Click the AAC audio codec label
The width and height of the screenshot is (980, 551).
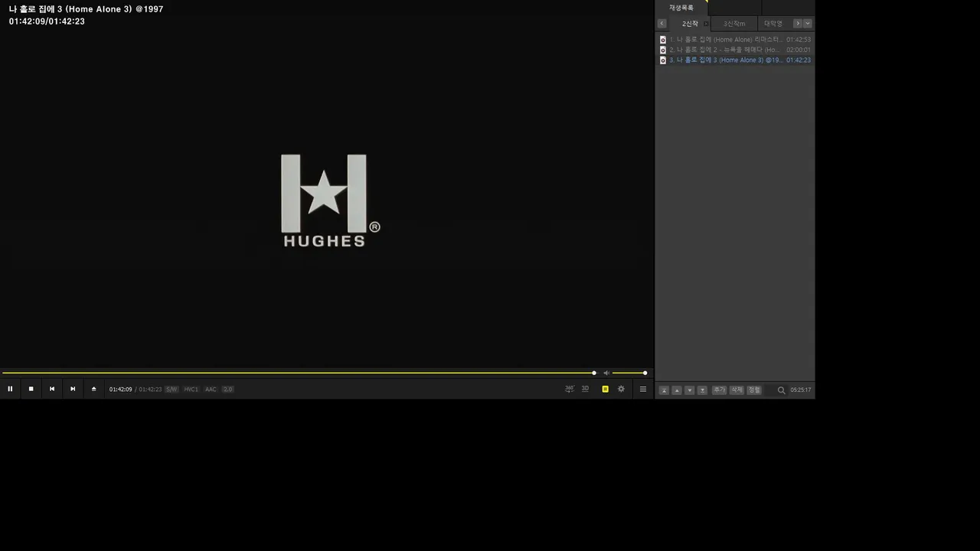point(211,390)
